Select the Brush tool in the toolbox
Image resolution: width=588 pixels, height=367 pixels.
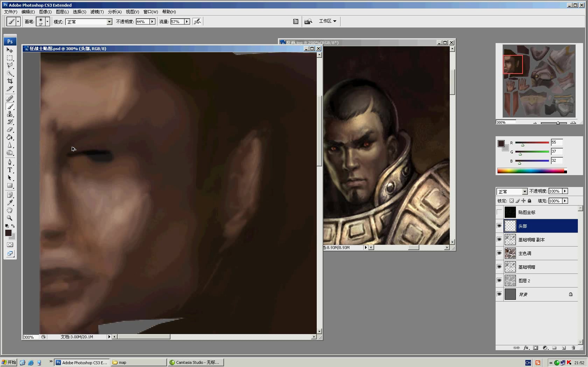(10, 106)
